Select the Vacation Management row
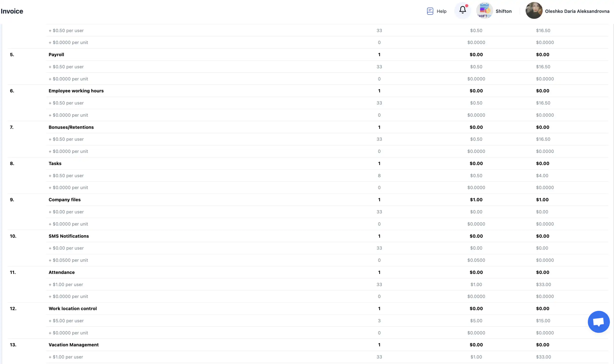 pyautogui.click(x=74, y=345)
